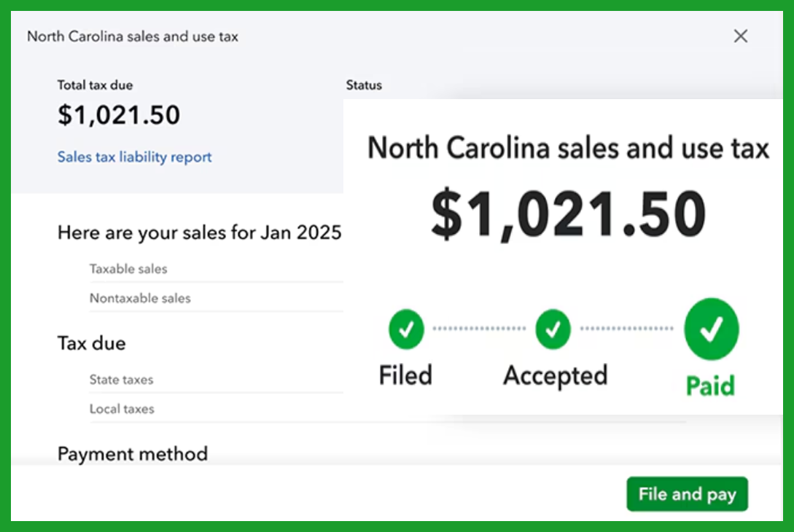Click the large Paid checkmark icon
The height and width of the screenshot is (532, 794).
pos(712,329)
